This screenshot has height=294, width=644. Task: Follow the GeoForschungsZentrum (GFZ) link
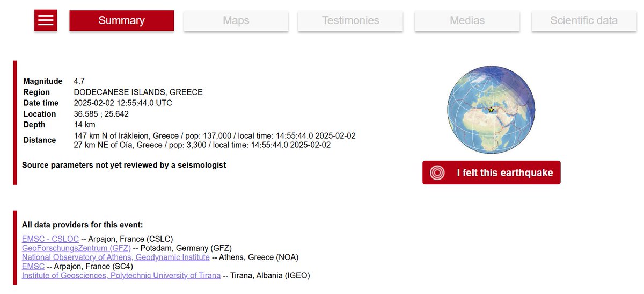click(76, 248)
